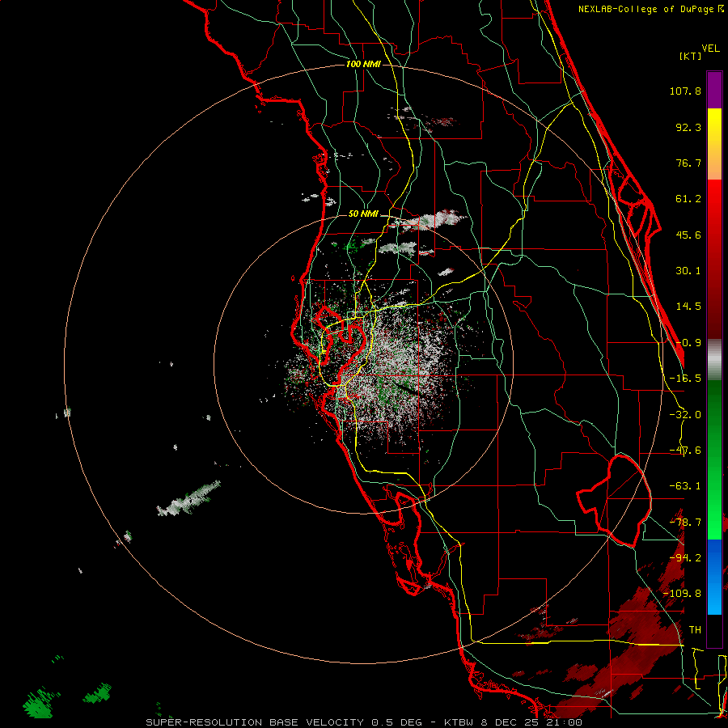Click the Super-Resolution Base Velocity caption

tap(363, 722)
